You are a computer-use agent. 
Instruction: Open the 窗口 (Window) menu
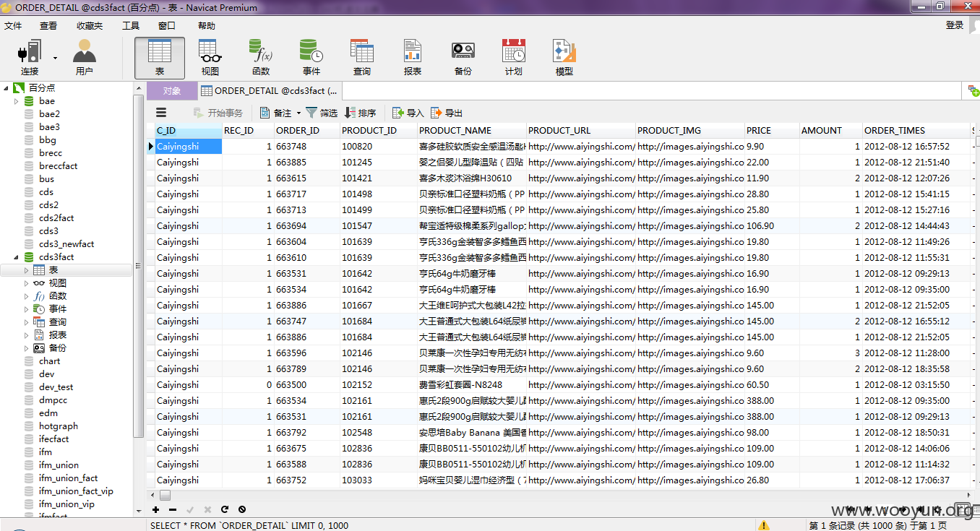tap(167, 25)
